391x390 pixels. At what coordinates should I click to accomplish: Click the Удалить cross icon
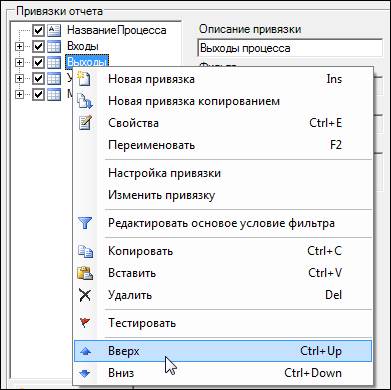click(x=85, y=295)
